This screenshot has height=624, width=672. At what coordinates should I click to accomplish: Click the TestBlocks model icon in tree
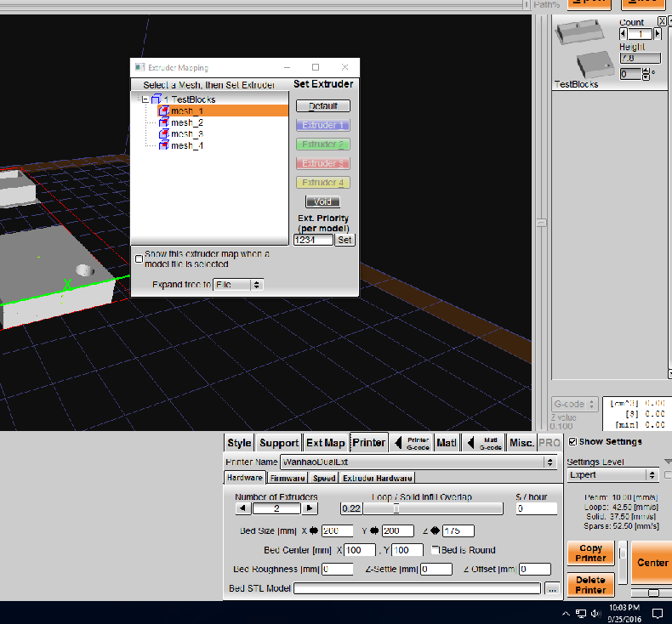[157, 99]
